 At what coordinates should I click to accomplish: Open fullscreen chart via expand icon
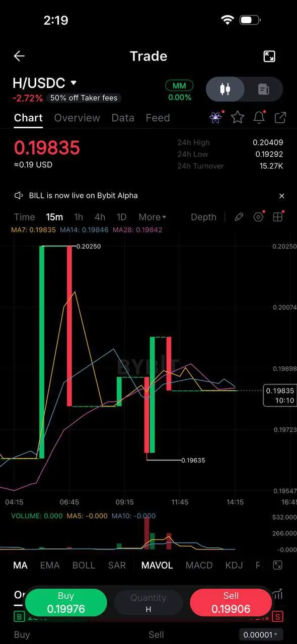click(269, 56)
